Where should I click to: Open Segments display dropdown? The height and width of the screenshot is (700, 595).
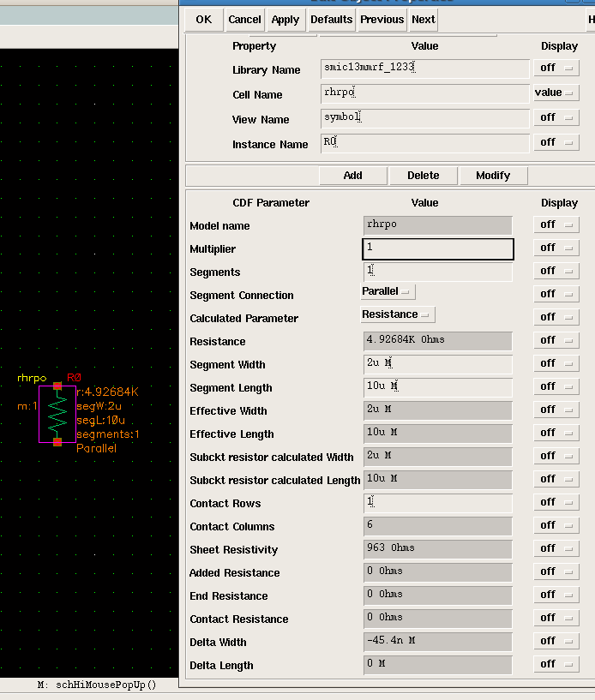pos(556,271)
